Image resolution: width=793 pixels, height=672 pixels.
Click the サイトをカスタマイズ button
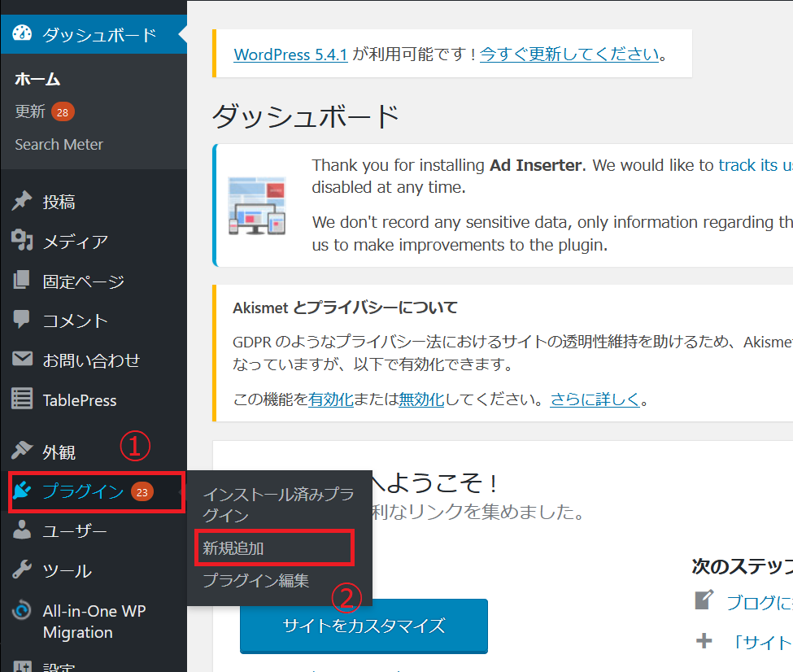(364, 626)
